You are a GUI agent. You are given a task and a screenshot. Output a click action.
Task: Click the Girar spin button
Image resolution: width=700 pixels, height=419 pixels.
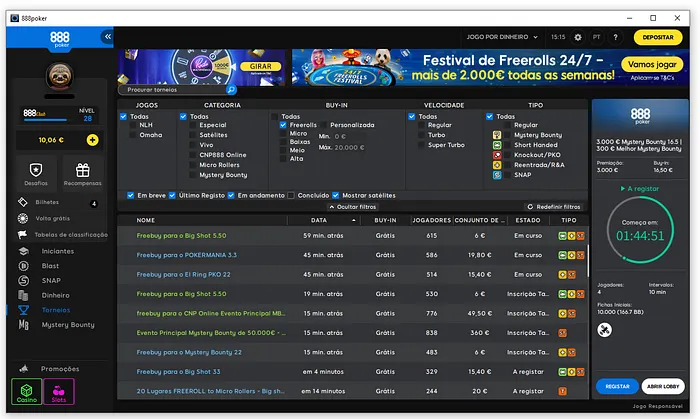click(260, 66)
